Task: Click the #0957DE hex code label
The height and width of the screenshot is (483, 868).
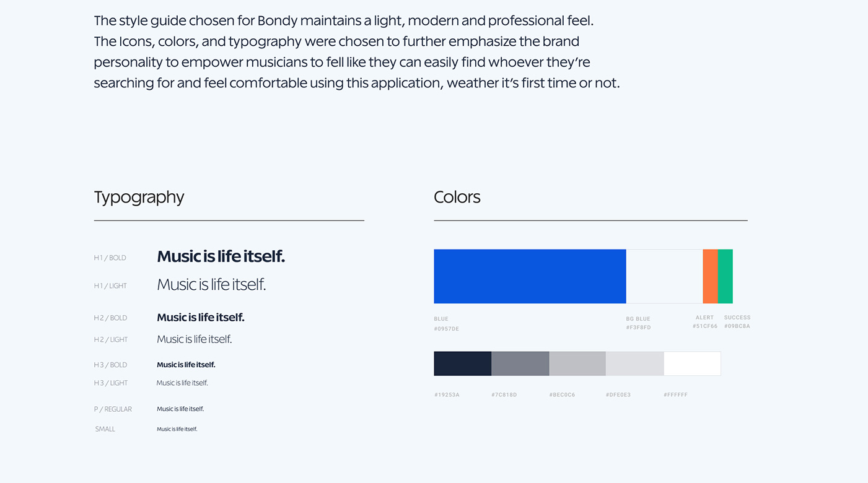Action: (x=447, y=329)
